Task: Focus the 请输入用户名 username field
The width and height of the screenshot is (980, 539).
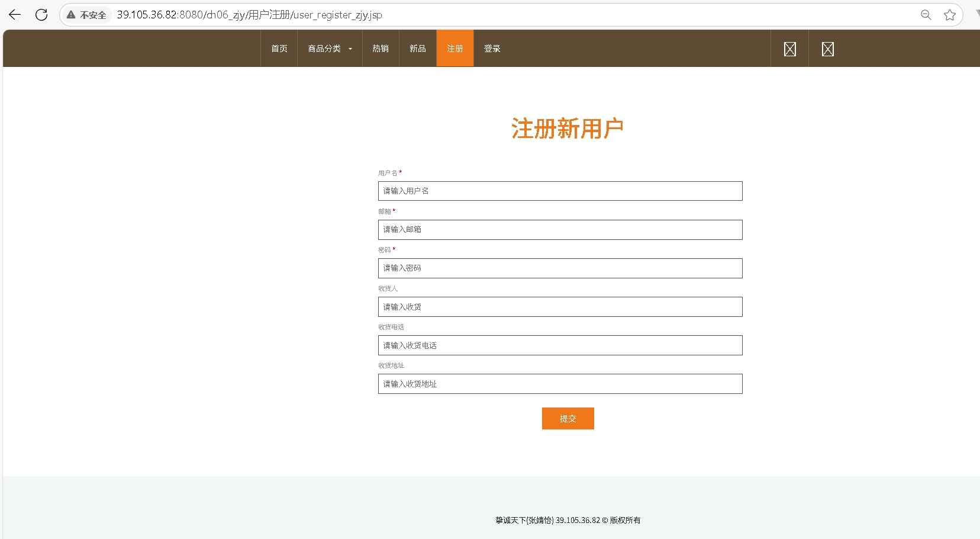Action: click(560, 191)
